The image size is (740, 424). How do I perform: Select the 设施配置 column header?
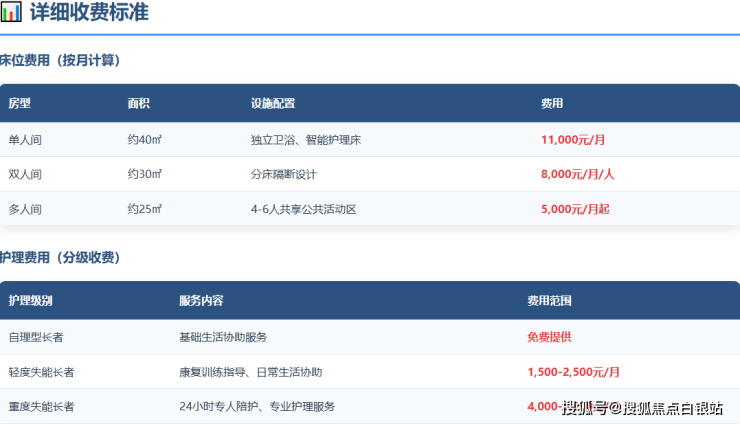272,103
